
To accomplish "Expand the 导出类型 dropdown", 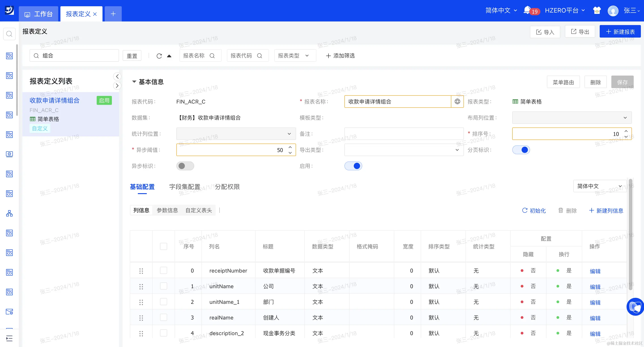I will pyautogui.click(x=404, y=150).
